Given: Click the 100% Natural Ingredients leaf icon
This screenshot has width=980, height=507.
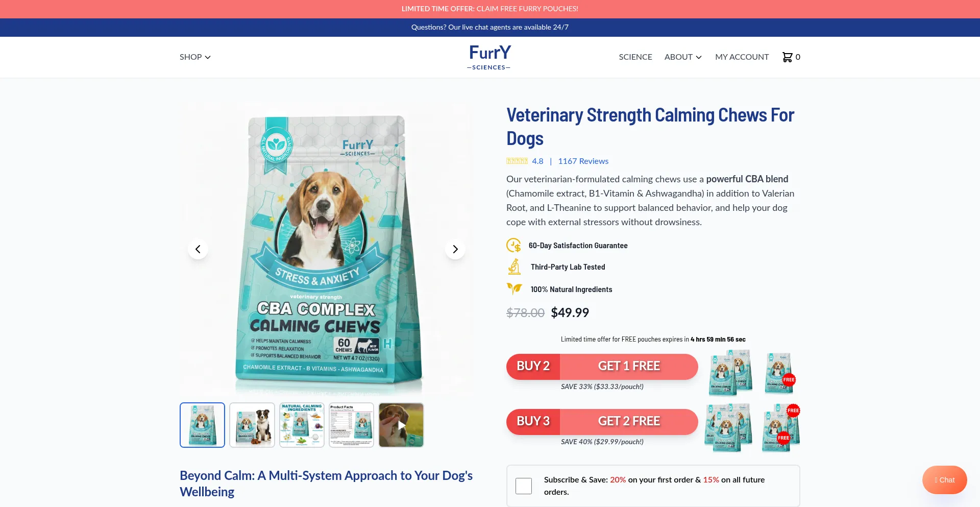Looking at the screenshot, I should pyautogui.click(x=514, y=289).
